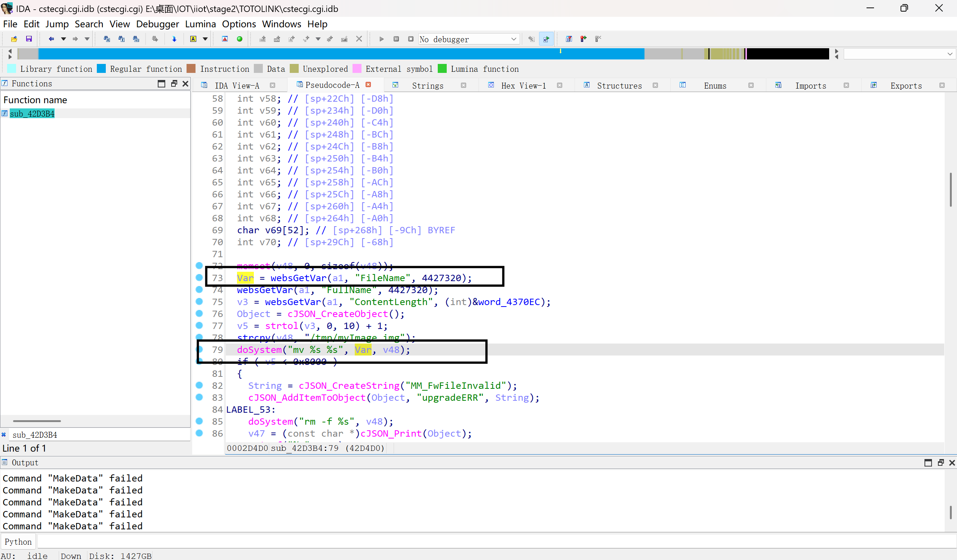Screen dimensions: 957x560
Task: Close the Output panel
Action: click(952, 462)
